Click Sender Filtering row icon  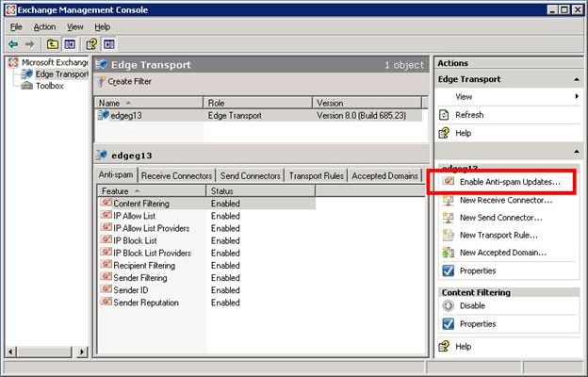[106, 277]
